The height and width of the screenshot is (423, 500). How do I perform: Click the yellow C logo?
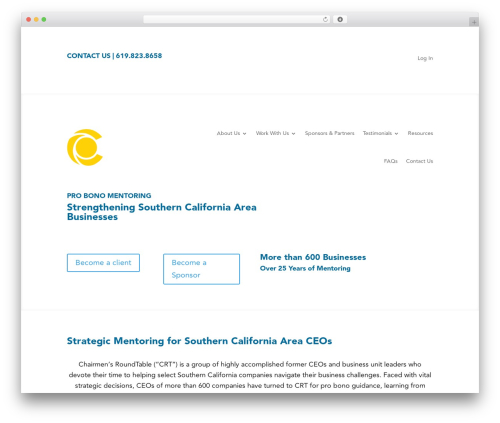(x=85, y=147)
